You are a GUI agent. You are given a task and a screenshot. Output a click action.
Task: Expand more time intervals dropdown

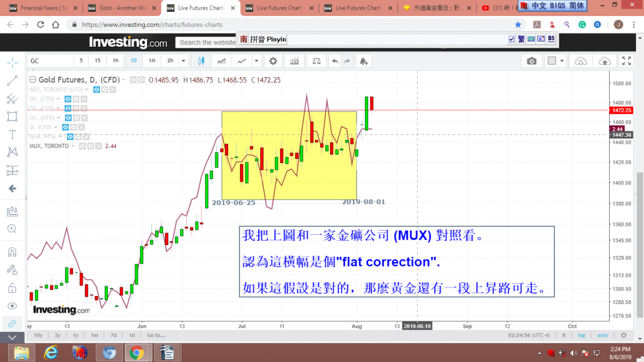click(x=184, y=61)
